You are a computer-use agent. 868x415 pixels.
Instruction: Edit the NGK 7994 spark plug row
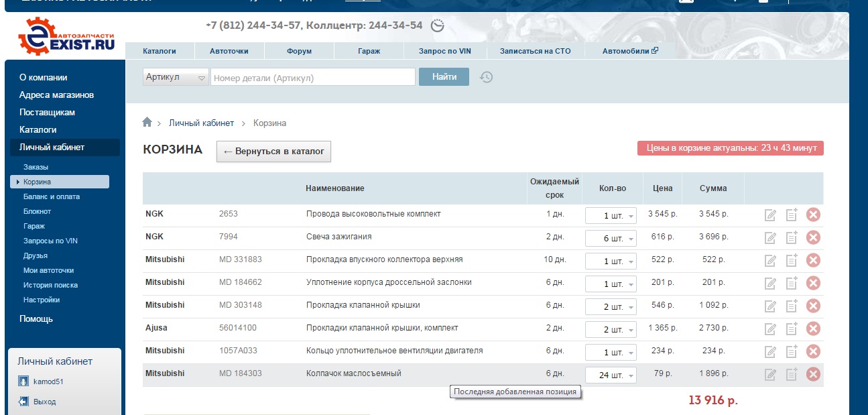point(771,237)
